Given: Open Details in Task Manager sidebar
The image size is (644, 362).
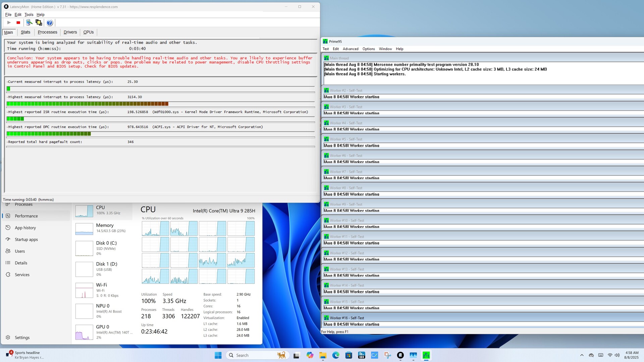Looking at the screenshot, I should click(x=36, y=263).
